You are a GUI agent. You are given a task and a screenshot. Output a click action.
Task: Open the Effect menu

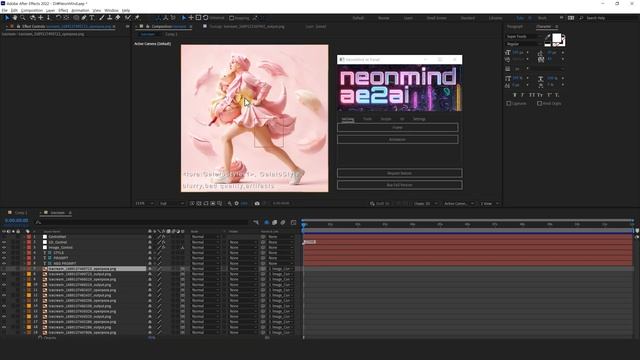63,10
